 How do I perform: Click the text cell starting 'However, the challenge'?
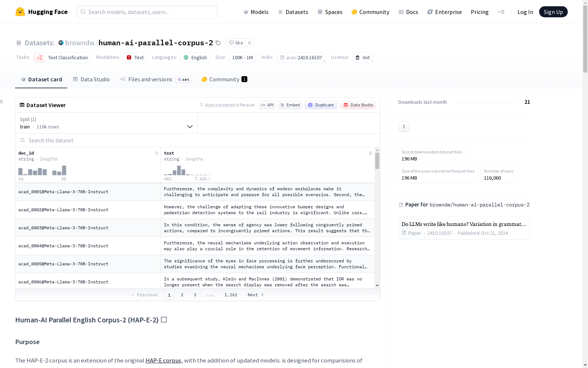pos(268,210)
